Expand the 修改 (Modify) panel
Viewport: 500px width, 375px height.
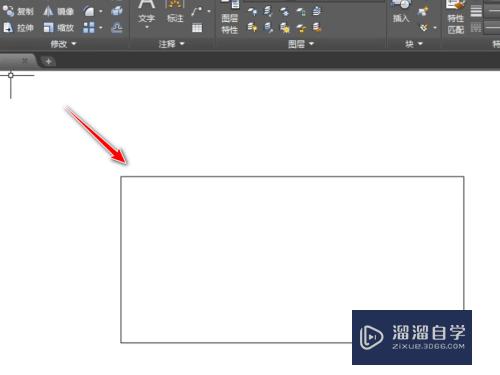63,44
